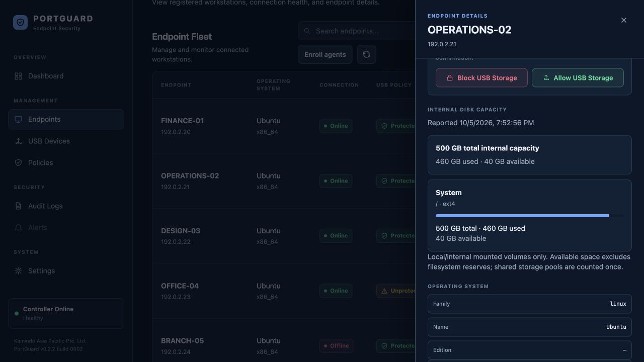Click the Alerts bell icon
The width and height of the screenshot is (644, 362).
[18, 228]
